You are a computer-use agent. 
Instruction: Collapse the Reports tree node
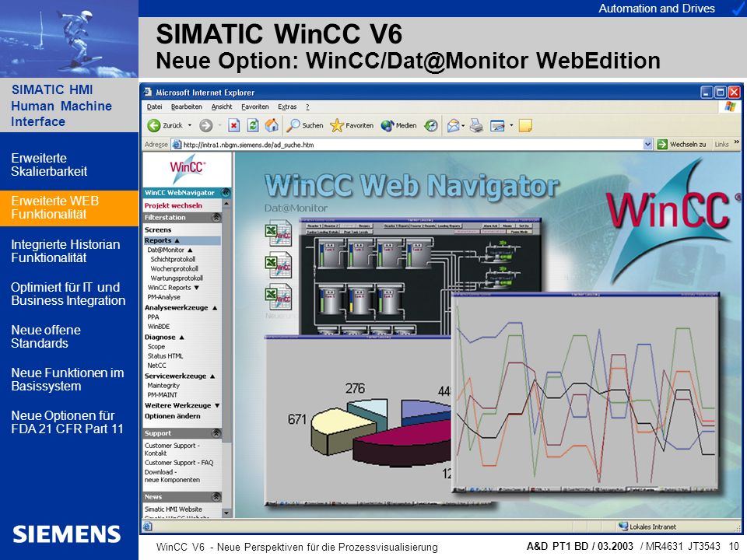pos(177,240)
